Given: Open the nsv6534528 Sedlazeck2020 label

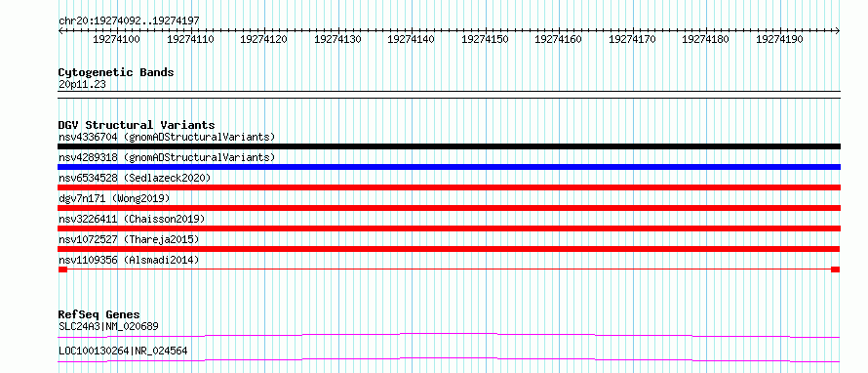Looking at the screenshot, I should click(x=135, y=178).
